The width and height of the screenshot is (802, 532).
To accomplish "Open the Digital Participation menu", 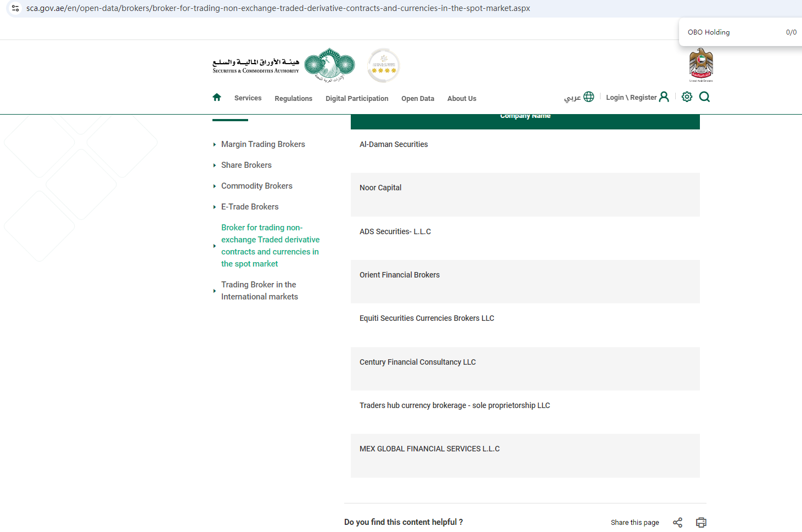I will pos(357,99).
